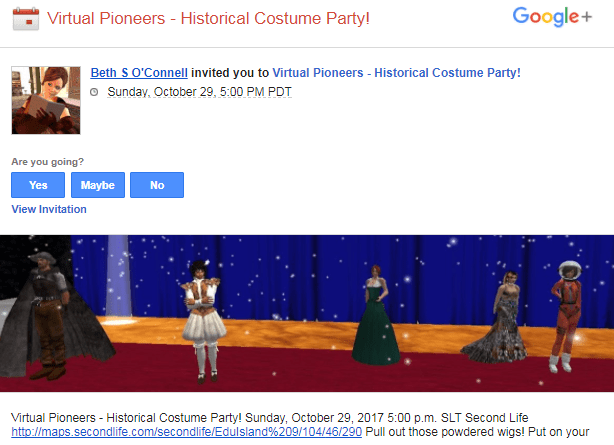Viewport: 614px width, 445px height.
Task: Respond Yes to the invitation
Action: coord(38,185)
